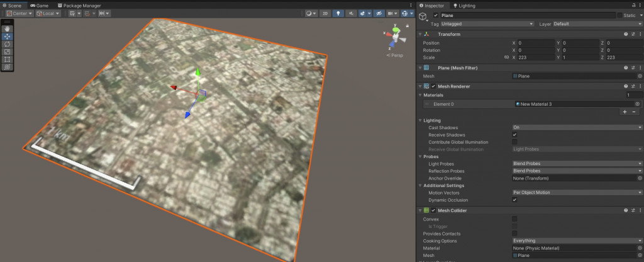Open Mesh Filter help icon

coord(626,68)
